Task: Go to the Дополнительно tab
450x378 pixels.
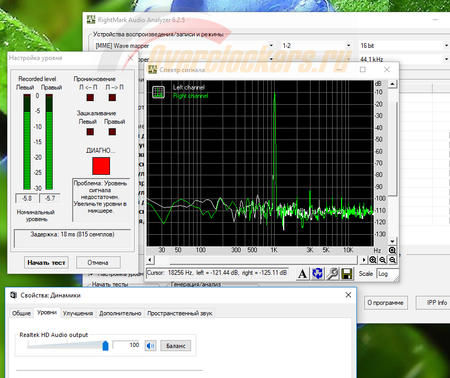Action: pos(120,313)
